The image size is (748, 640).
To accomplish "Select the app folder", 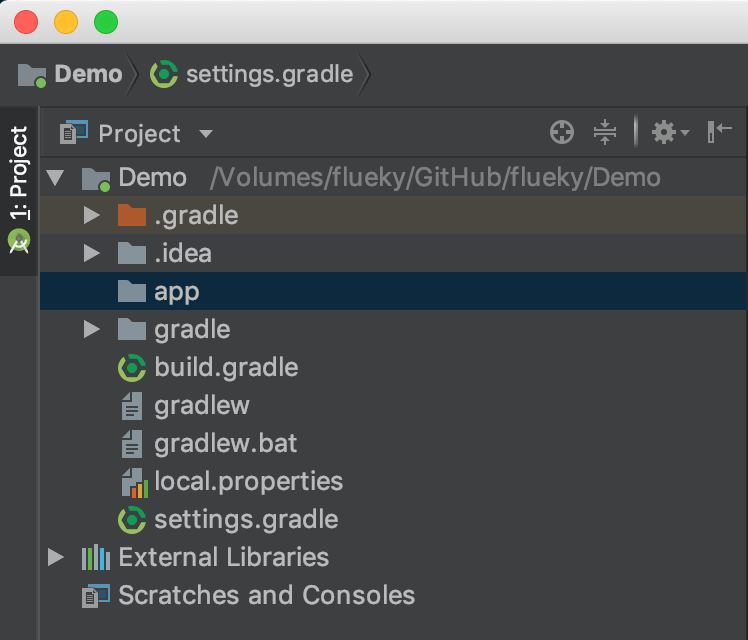I will 176,292.
